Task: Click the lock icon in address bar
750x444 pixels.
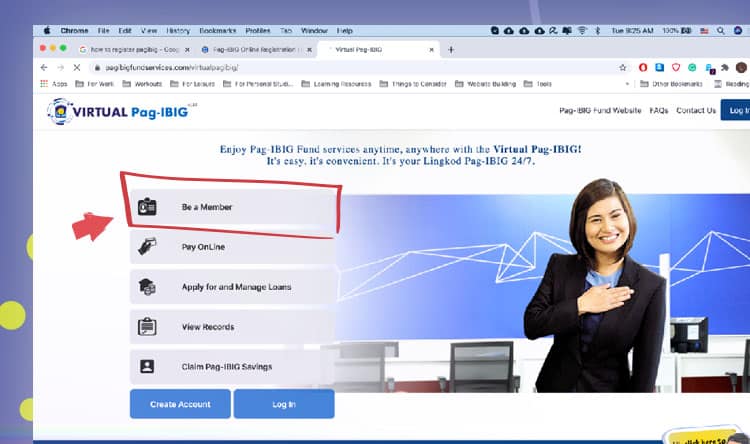Action: pos(97,67)
